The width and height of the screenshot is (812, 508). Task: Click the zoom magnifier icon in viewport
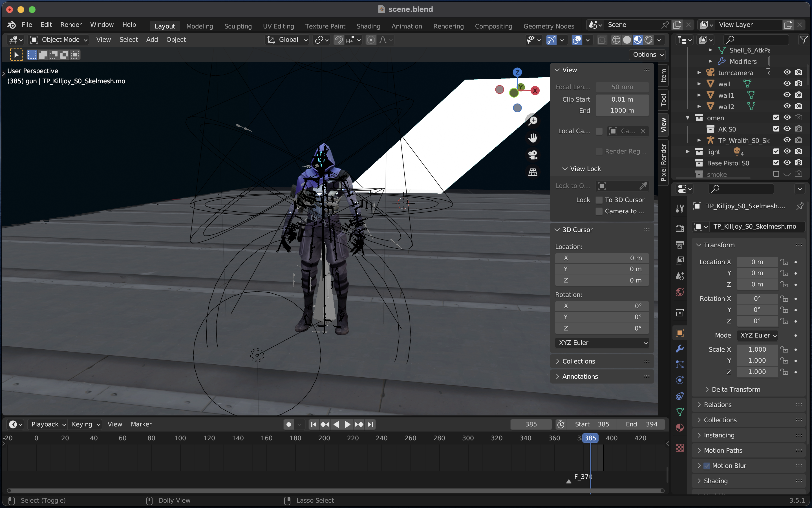tap(533, 121)
